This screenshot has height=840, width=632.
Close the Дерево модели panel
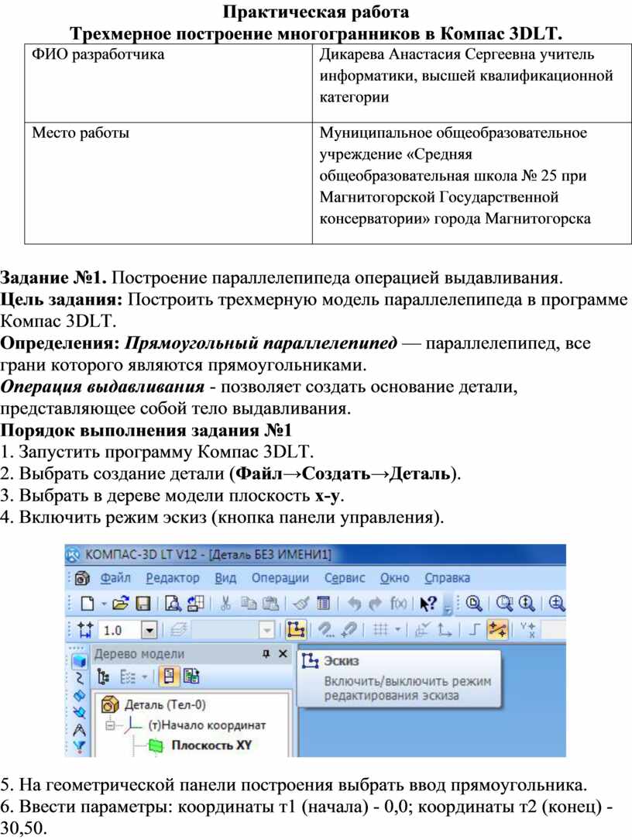[283, 653]
